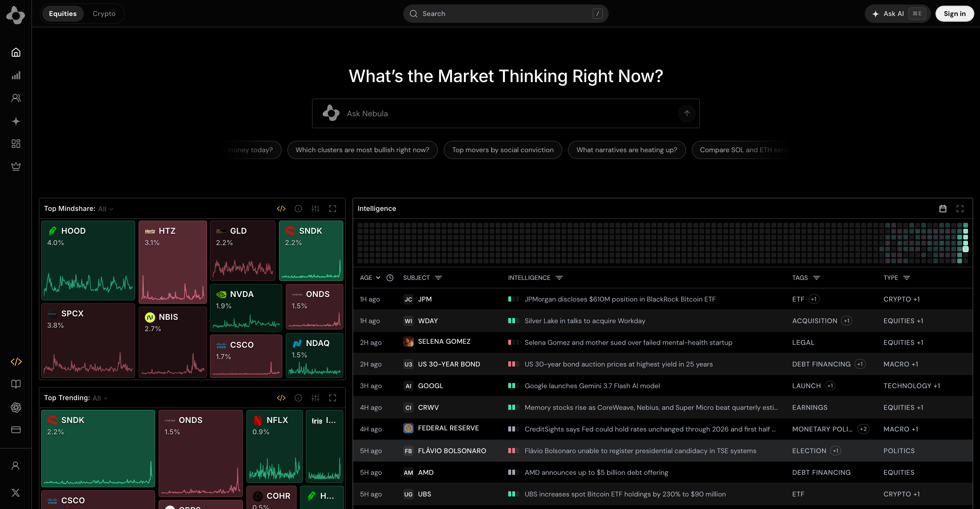This screenshot has width=980, height=509.
Task: Change sort order on the AGE column
Action: [370, 278]
